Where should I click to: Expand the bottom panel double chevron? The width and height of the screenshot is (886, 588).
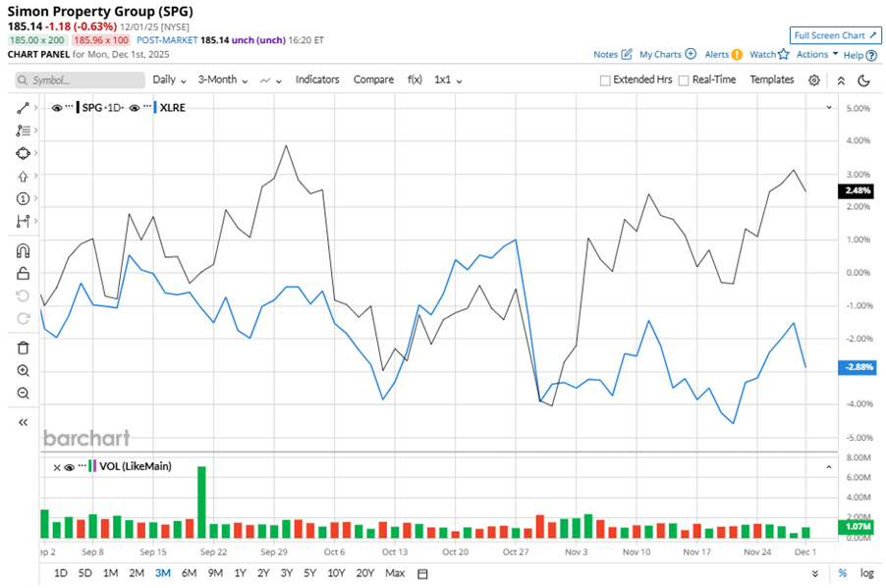pyautogui.click(x=815, y=573)
